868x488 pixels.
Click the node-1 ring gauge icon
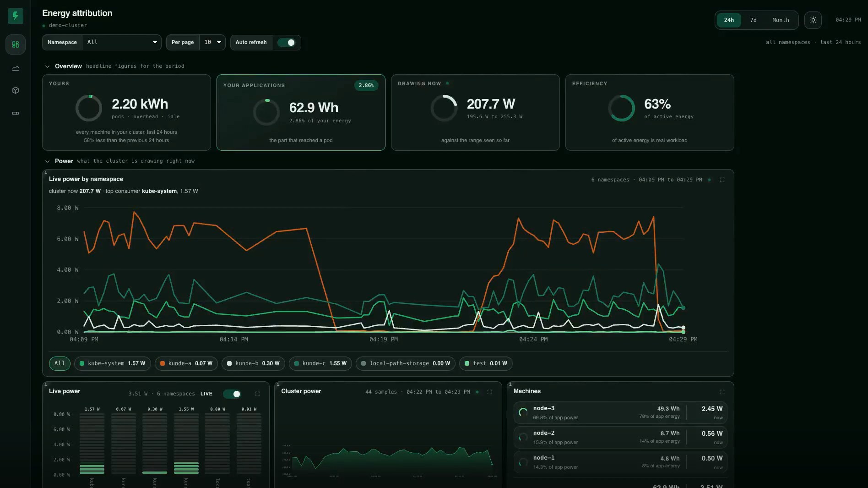523,462
